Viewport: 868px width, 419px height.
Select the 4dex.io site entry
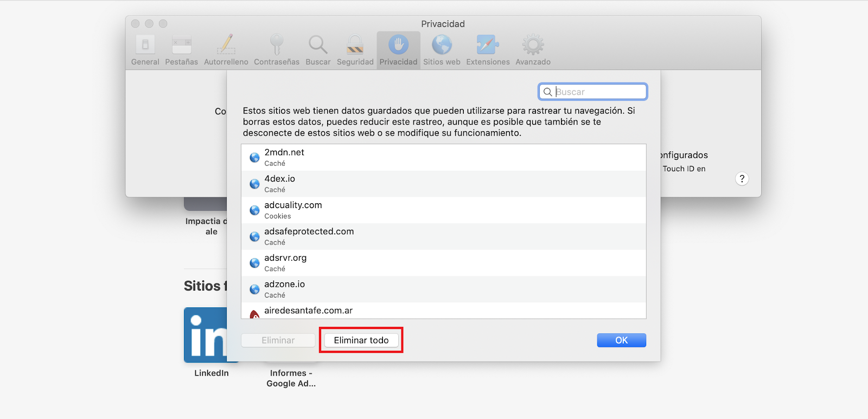(443, 184)
